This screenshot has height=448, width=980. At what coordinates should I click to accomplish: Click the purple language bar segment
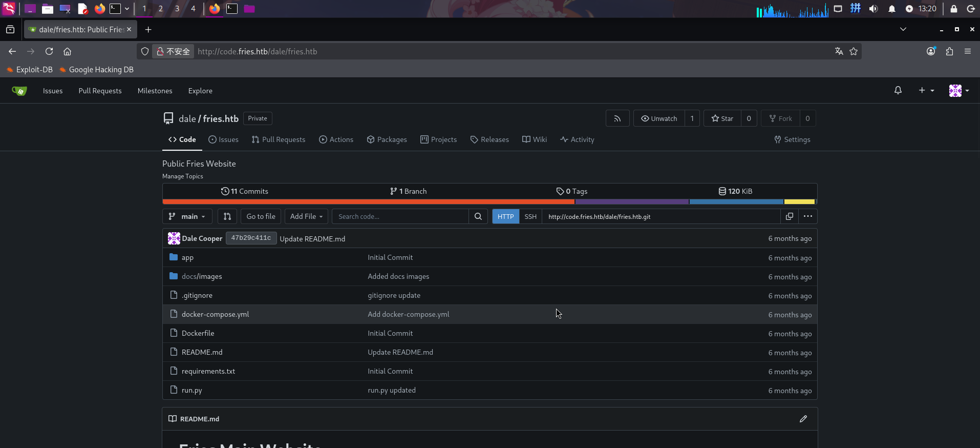(x=632, y=202)
